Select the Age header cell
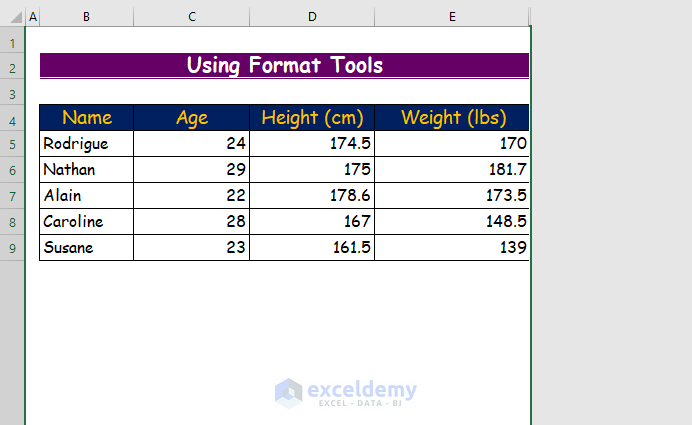692x425 pixels. pos(191,118)
